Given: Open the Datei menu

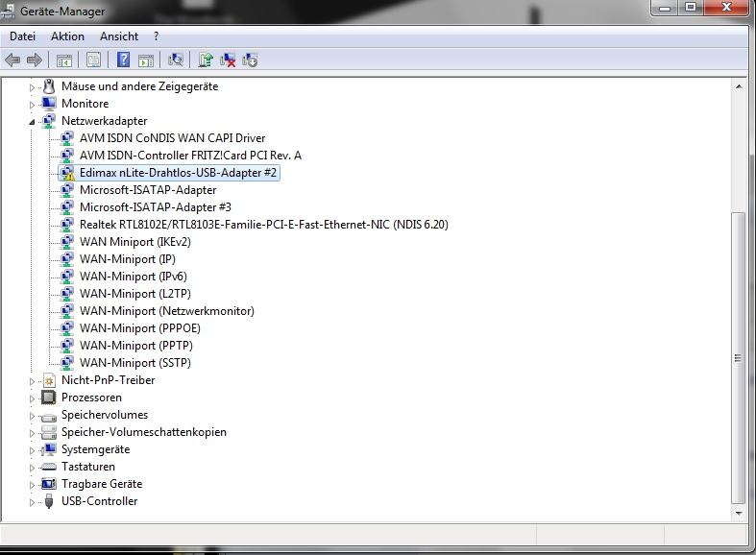Looking at the screenshot, I should 23,36.
